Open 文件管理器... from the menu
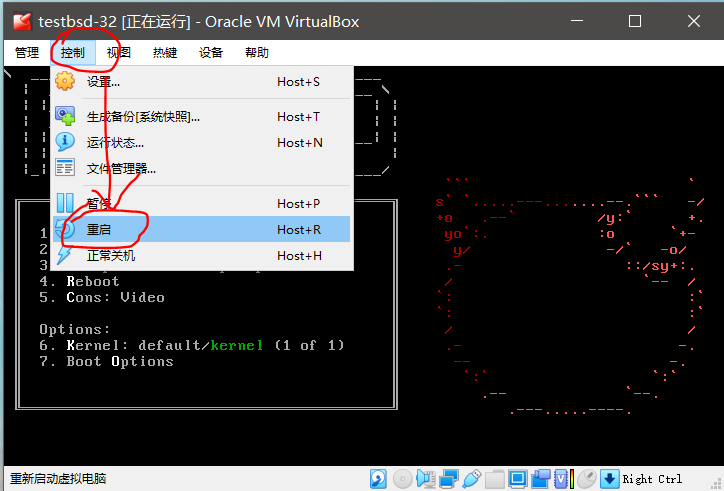The width and height of the screenshot is (724, 491). (202, 168)
